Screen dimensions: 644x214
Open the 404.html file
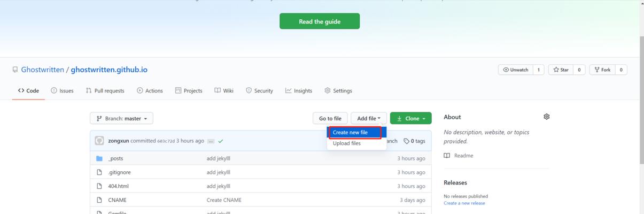click(x=118, y=186)
